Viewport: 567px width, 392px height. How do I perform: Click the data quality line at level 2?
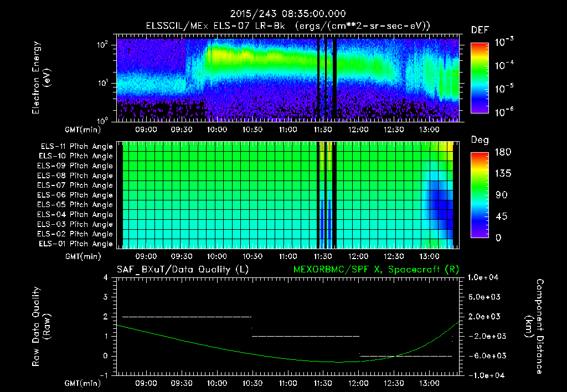[187, 317]
